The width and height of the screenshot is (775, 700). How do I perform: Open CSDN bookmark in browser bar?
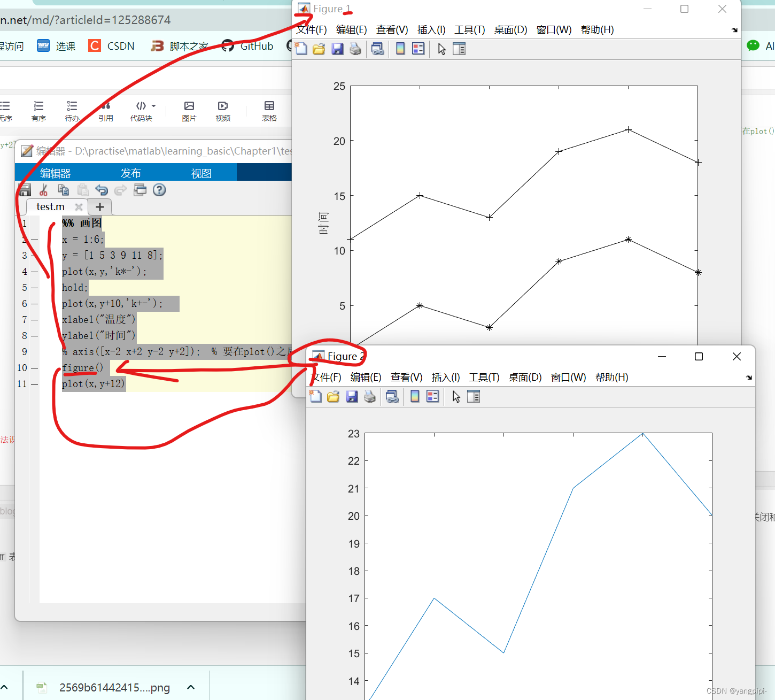pos(111,46)
